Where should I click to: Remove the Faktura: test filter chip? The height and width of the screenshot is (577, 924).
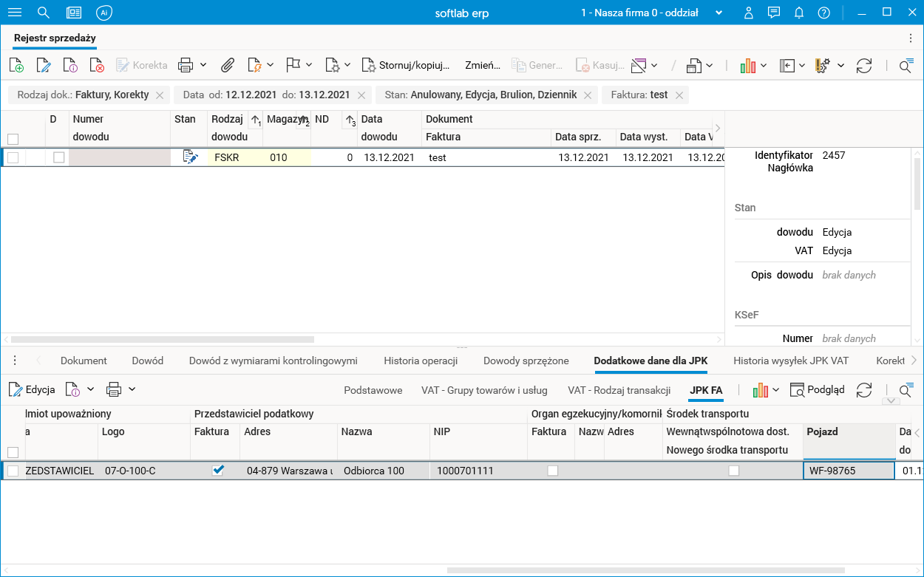679,95
